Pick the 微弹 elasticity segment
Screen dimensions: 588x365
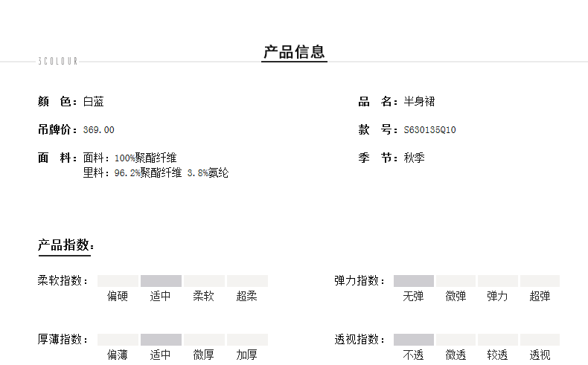coord(456,281)
